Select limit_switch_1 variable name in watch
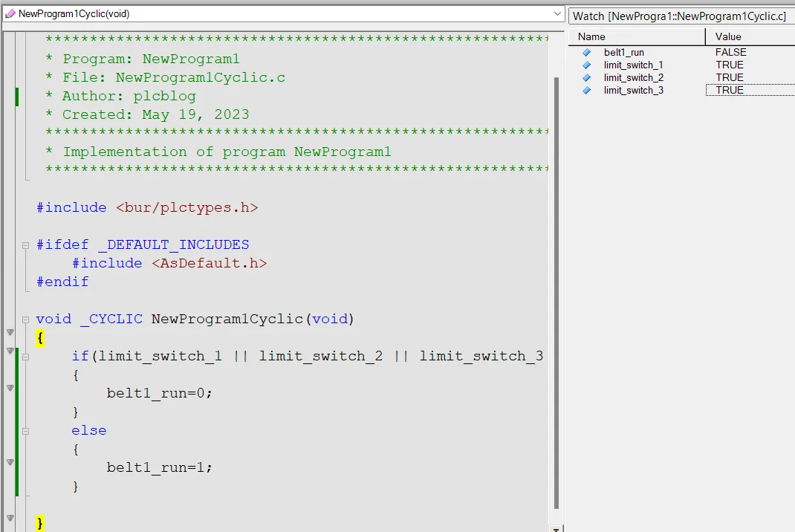Image resolution: width=795 pixels, height=532 pixels. (633, 65)
